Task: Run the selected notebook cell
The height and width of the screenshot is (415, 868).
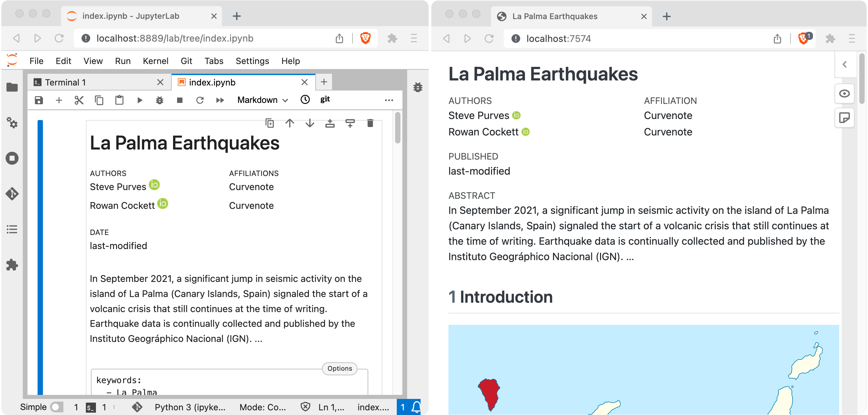Action: click(x=140, y=100)
